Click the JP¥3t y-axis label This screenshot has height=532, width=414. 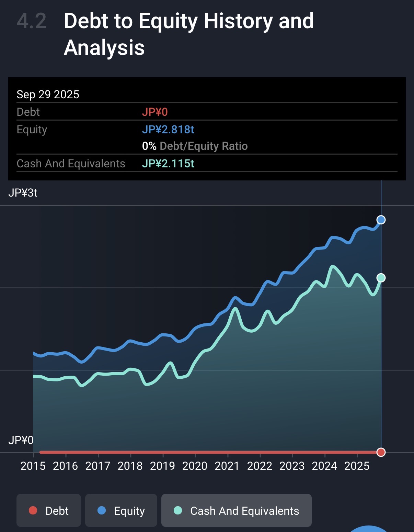tap(23, 193)
